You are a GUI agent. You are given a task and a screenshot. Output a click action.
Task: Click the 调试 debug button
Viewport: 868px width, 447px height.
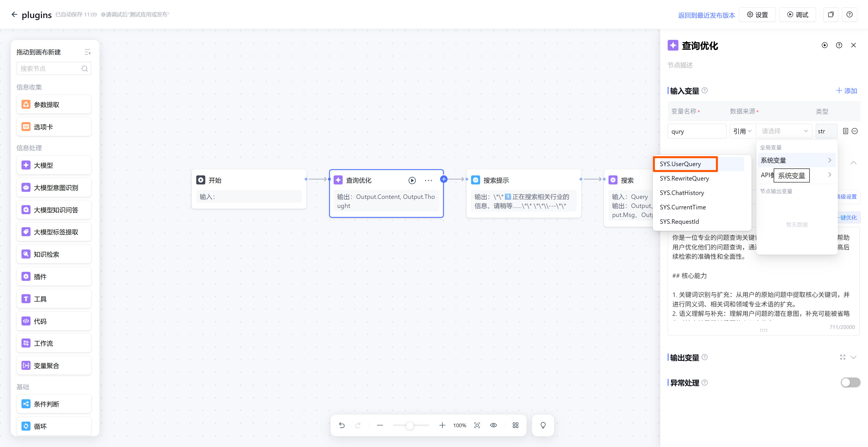click(x=798, y=14)
